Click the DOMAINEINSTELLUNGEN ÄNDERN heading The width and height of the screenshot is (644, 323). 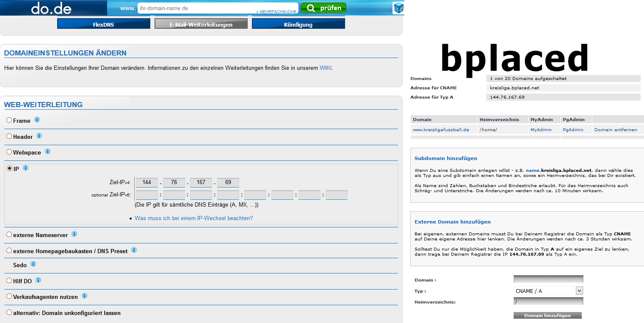pyautogui.click(x=65, y=53)
